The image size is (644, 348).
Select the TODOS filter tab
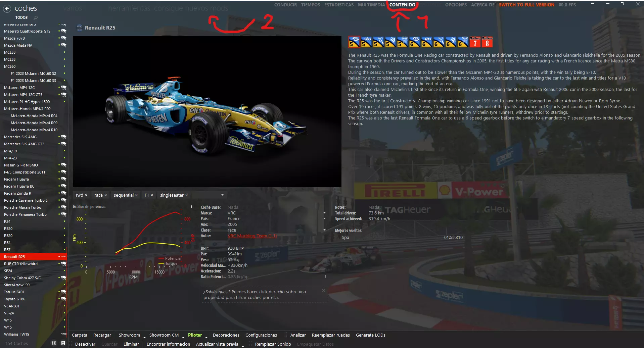coord(21,17)
